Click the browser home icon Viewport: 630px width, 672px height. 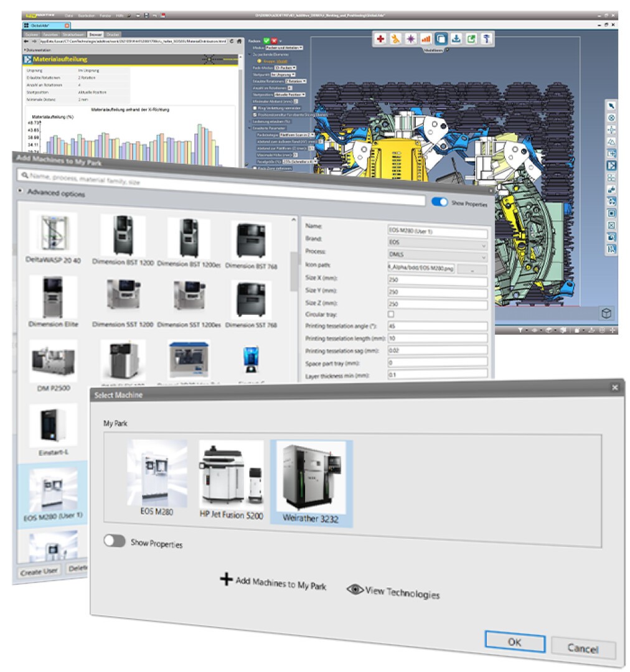click(x=239, y=42)
